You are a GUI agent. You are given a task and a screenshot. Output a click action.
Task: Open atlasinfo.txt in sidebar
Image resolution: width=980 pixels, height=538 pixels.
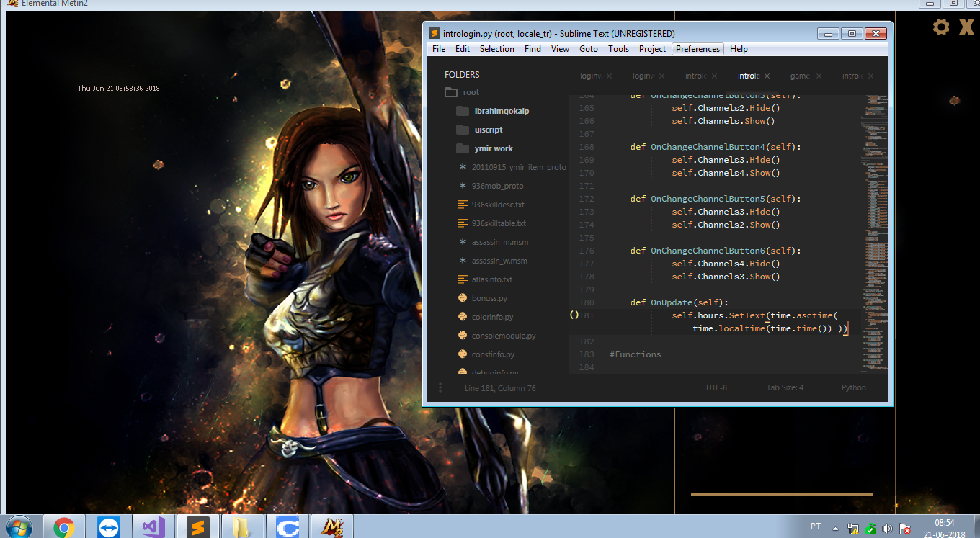(492, 279)
